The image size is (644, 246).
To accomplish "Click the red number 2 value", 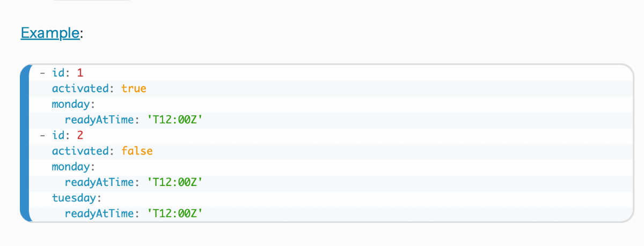I will [x=80, y=135].
